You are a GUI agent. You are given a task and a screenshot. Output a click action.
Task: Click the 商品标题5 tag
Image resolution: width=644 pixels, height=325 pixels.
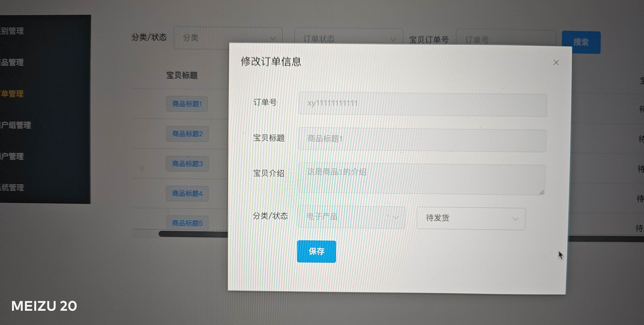(188, 223)
